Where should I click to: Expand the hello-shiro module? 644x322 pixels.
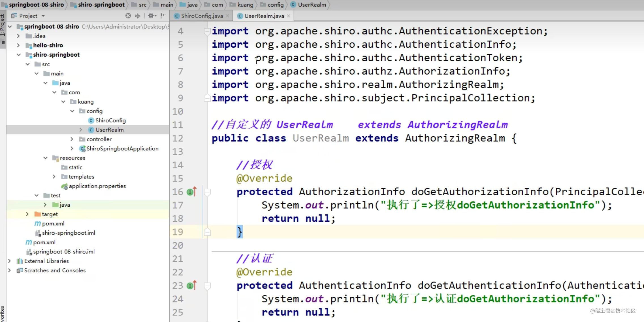pos(18,45)
